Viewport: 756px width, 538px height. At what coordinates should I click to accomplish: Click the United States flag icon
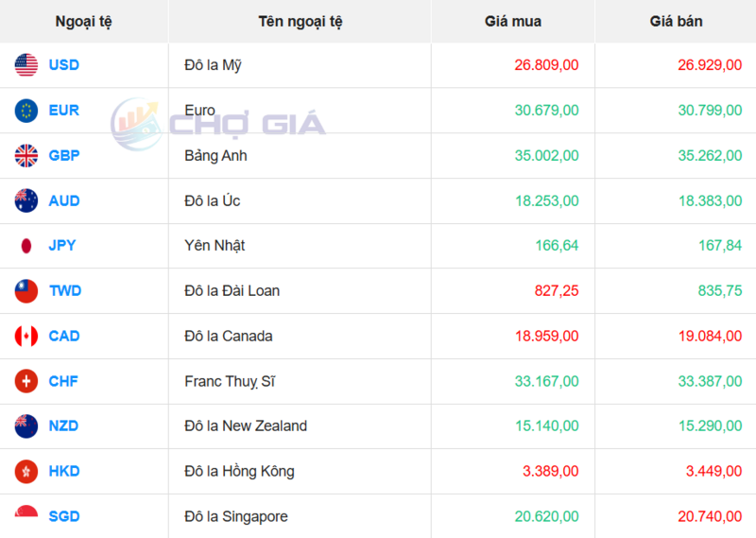[26, 65]
